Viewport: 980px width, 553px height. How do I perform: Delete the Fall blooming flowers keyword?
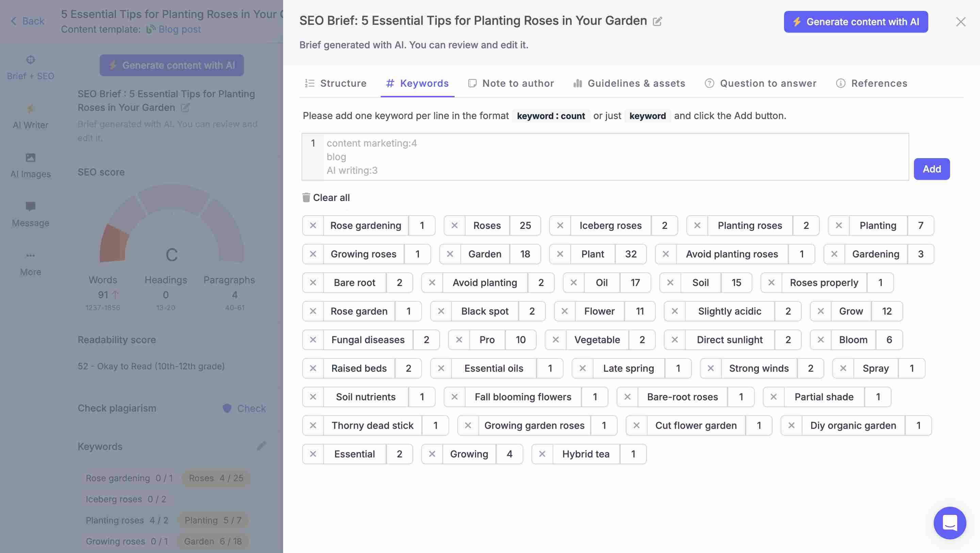pos(454,397)
